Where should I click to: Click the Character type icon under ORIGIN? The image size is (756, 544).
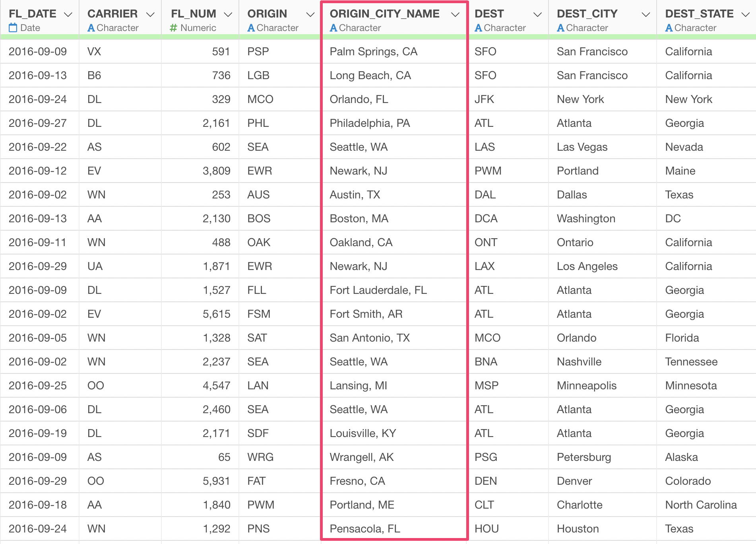(x=251, y=28)
